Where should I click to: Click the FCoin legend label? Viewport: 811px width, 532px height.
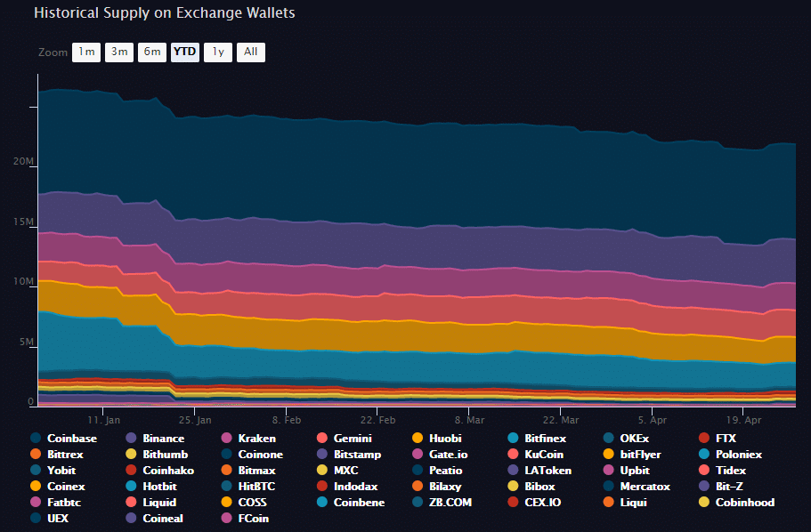(x=253, y=518)
